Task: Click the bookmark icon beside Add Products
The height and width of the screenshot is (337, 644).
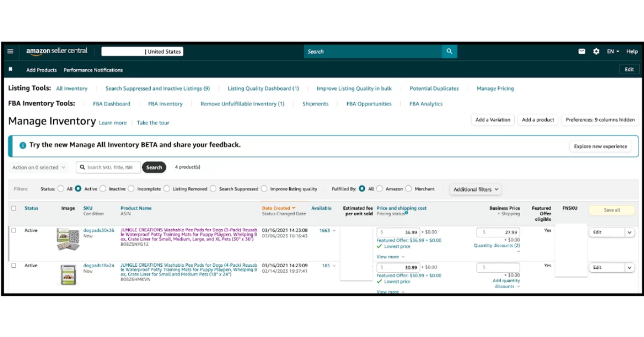Action: pyautogui.click(x=10, y=70)
